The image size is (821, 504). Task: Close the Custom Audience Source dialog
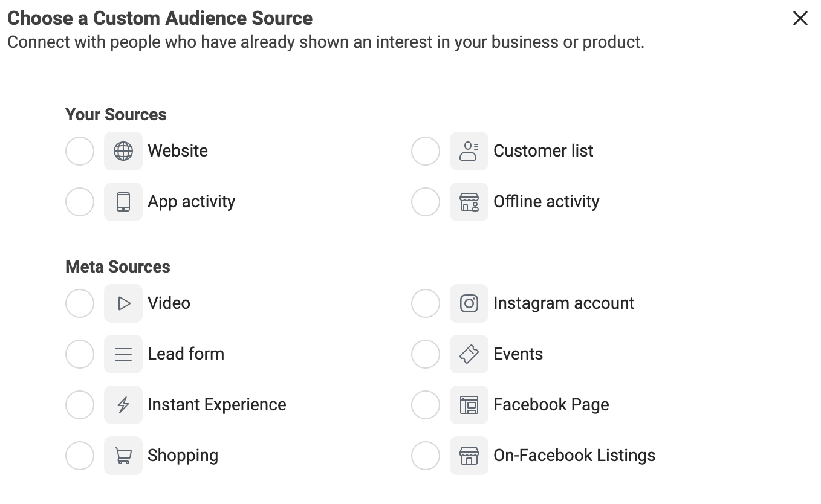[x=800, y=18]
